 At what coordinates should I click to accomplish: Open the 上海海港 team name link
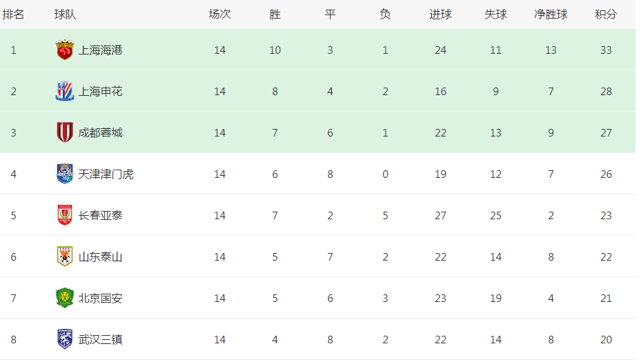pos(100,50)
